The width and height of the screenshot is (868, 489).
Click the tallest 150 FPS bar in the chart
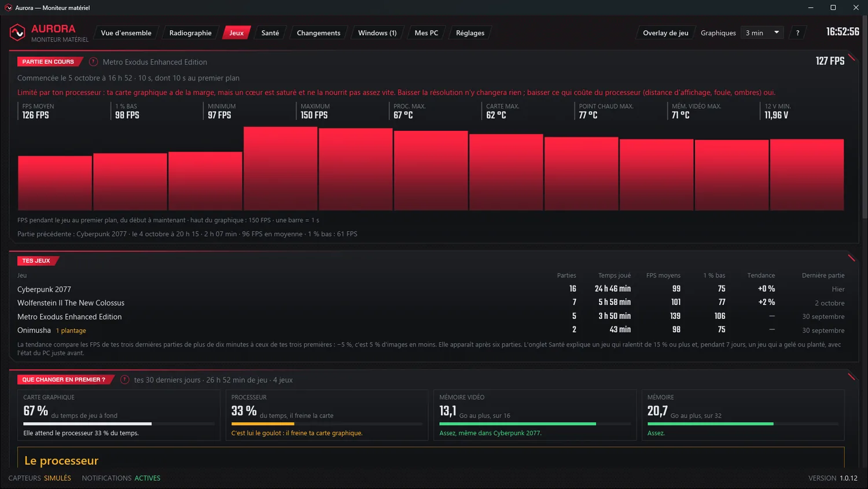[x=281, y=168]
